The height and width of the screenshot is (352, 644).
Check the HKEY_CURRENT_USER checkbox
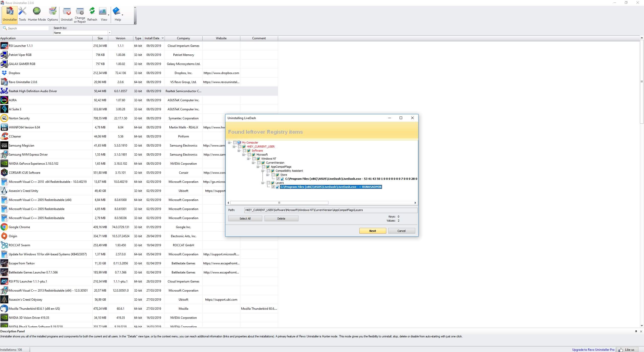pyautogui.click(x=240, y=147)
